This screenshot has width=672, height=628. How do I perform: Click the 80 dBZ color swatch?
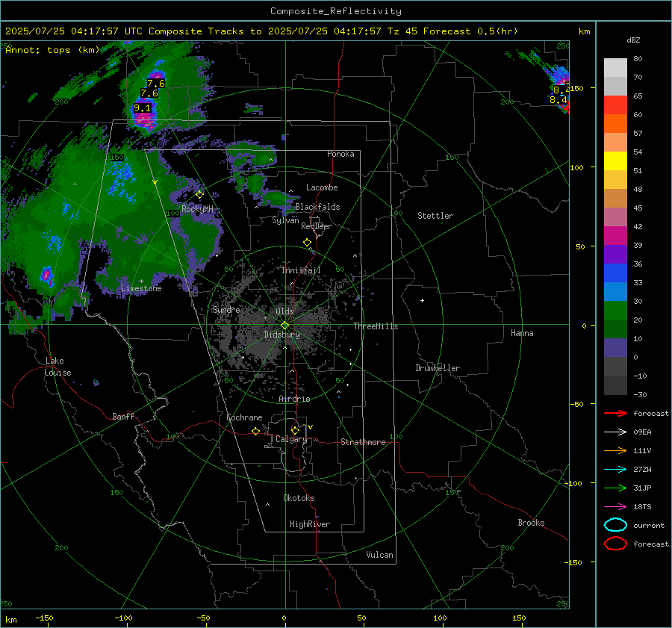click(615, 67)
